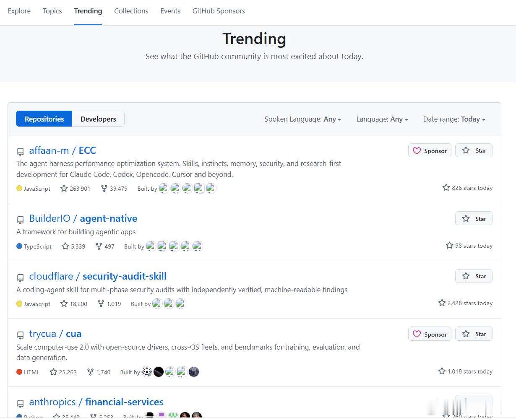Star the trycua cua repository
The height and width of the screenshot is (420, 516).
pyautogui.click(x=474, y=334)
